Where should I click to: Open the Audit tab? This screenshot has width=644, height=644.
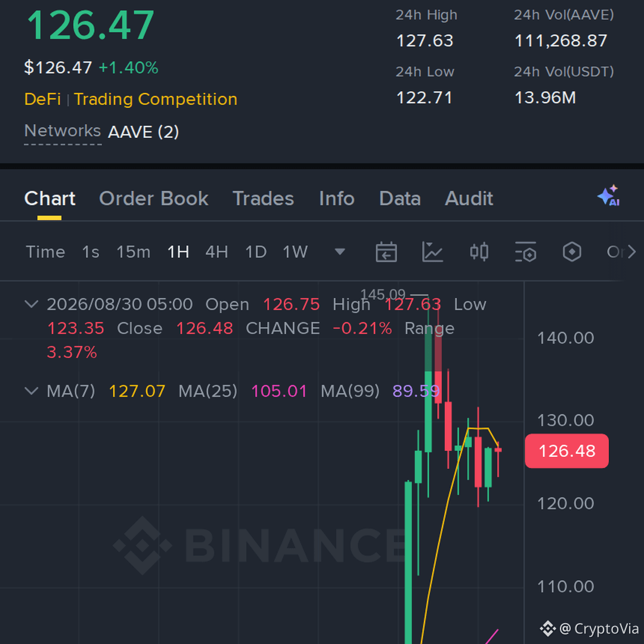point(469,199)
